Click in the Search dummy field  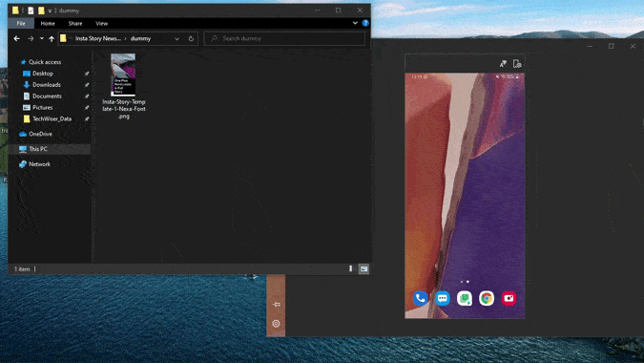pos(284,38)
